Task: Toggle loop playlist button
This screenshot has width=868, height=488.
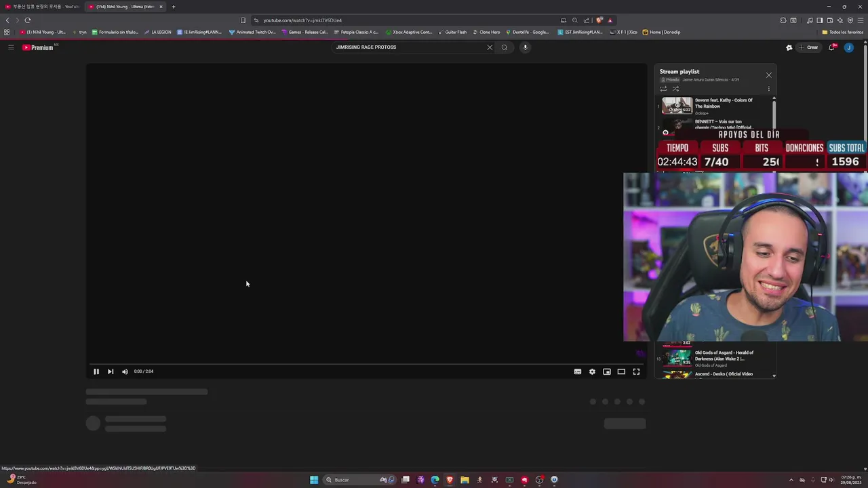Action: [663, 89]
